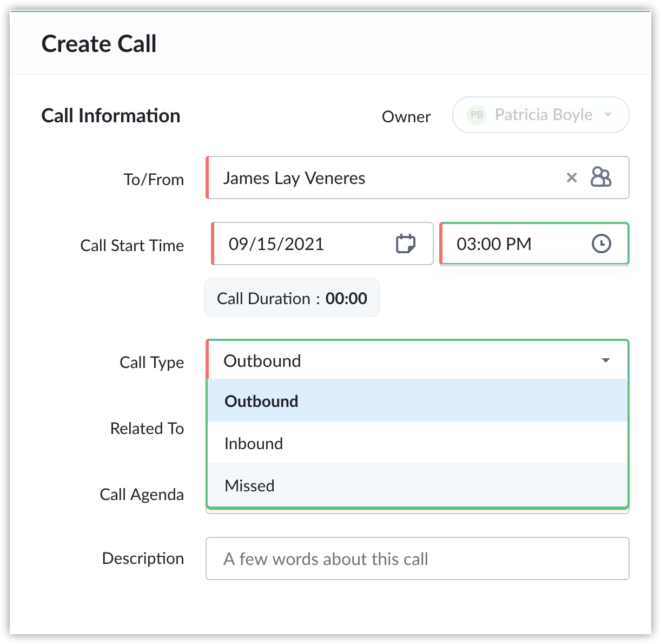The height and width of the screenshot is (644, 661).
Task: Click the PB owner avatar
Action: (477, 115)
